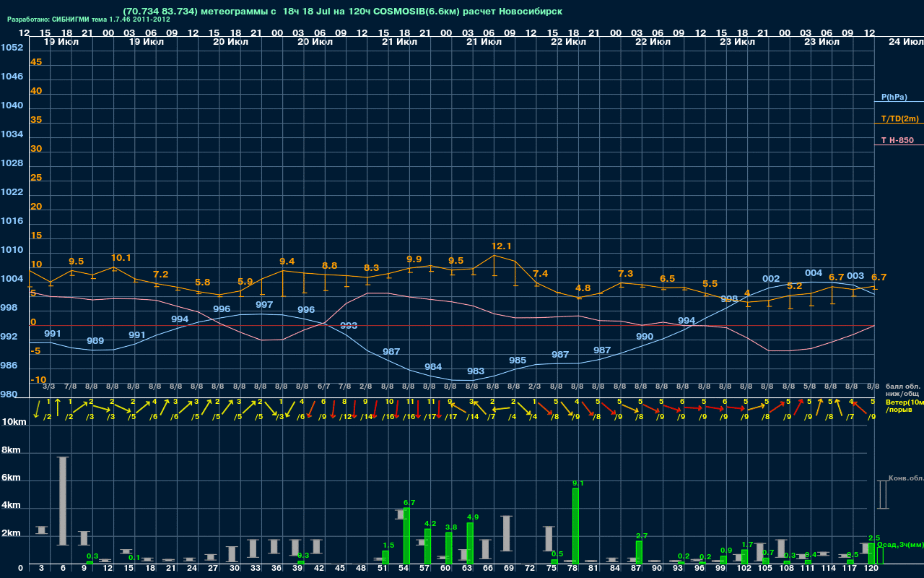Click the green precipitation value 3.8
The image size is (924, 578).
click(x=451, y=527)
